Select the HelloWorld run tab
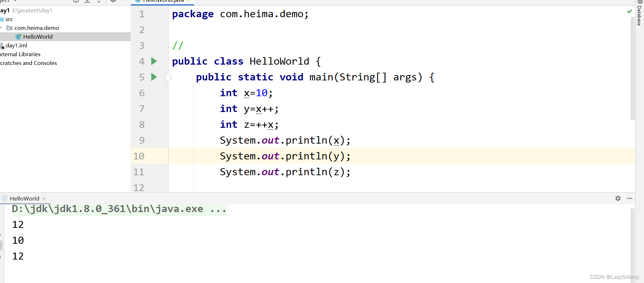 click(25, 198)
